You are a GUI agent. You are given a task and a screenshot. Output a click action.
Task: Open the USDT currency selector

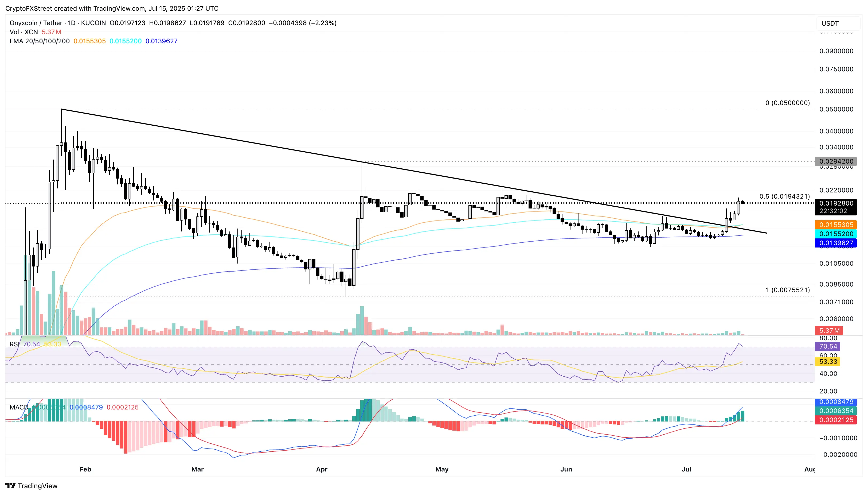(x=838, y=24)
